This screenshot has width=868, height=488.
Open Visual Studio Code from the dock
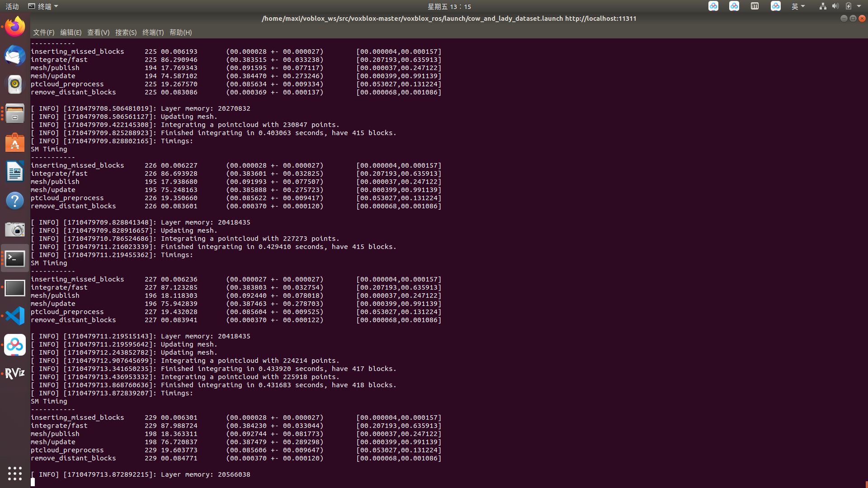(x=15, y=316)
